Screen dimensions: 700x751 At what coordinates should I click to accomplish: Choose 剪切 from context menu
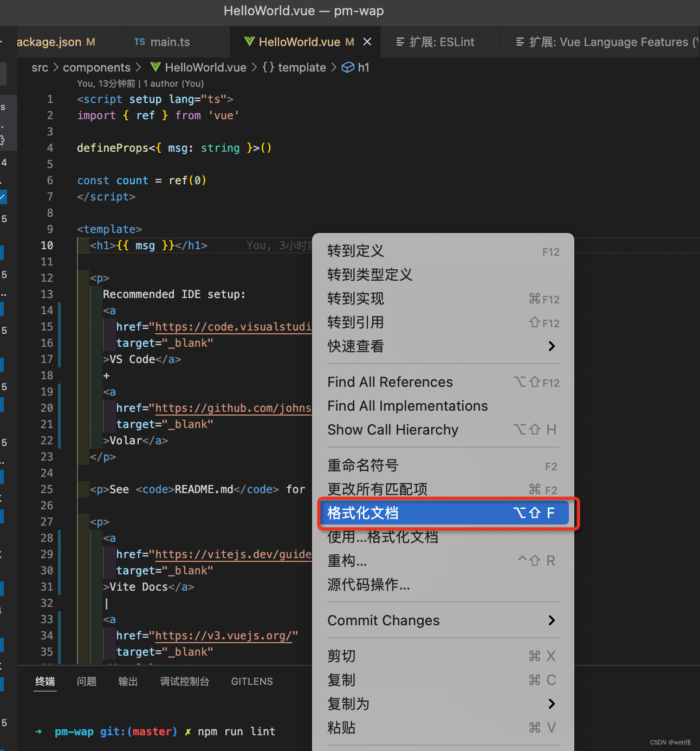pyautogui.click(x=443, y=656)
